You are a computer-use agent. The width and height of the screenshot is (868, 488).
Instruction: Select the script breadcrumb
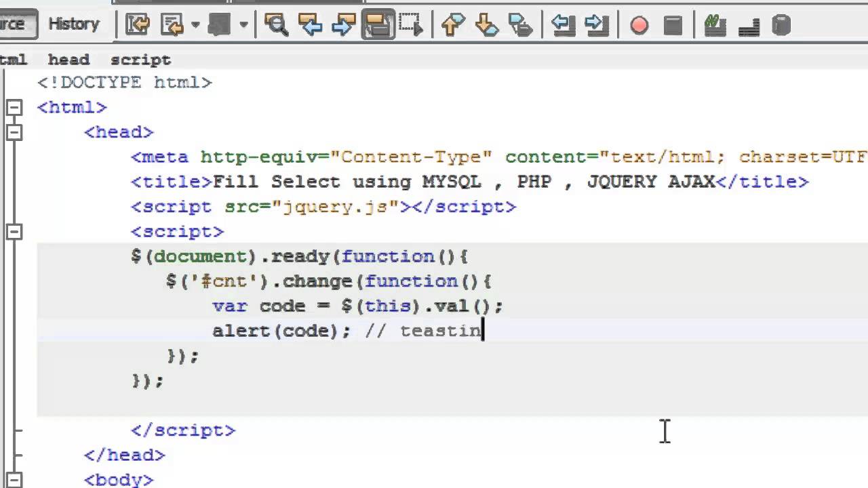140,60
